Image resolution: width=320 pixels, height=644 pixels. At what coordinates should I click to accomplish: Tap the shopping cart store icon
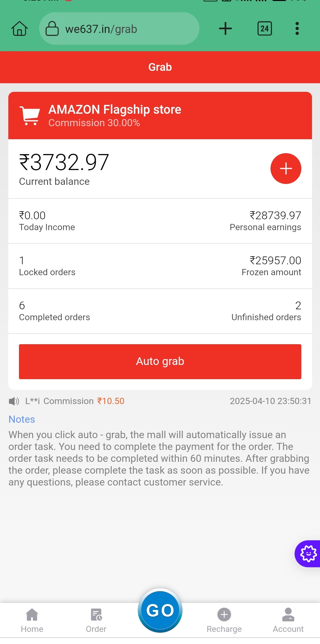click(x=30, y=116)
